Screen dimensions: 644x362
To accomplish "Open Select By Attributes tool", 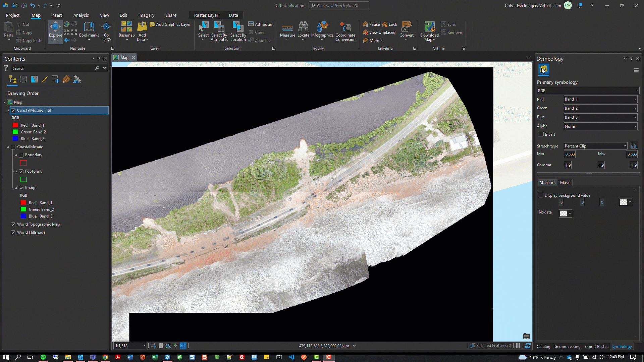I will coord(219,27).
